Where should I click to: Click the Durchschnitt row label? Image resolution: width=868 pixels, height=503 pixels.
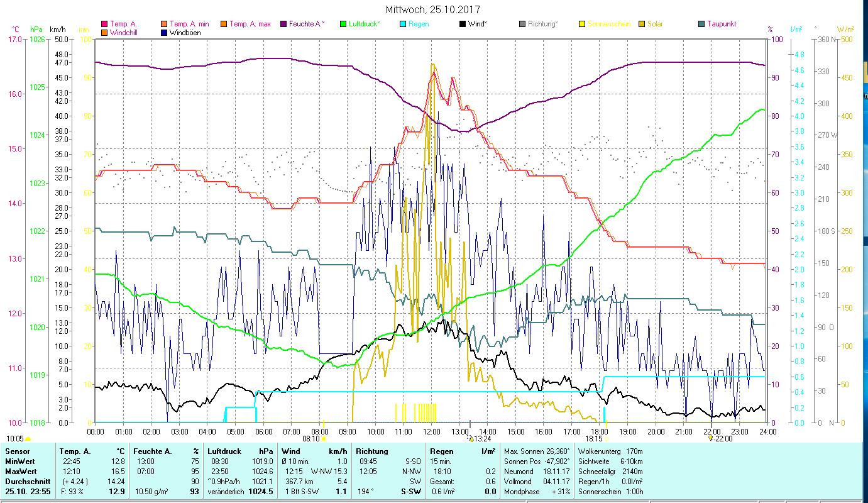tap(28, 482)
